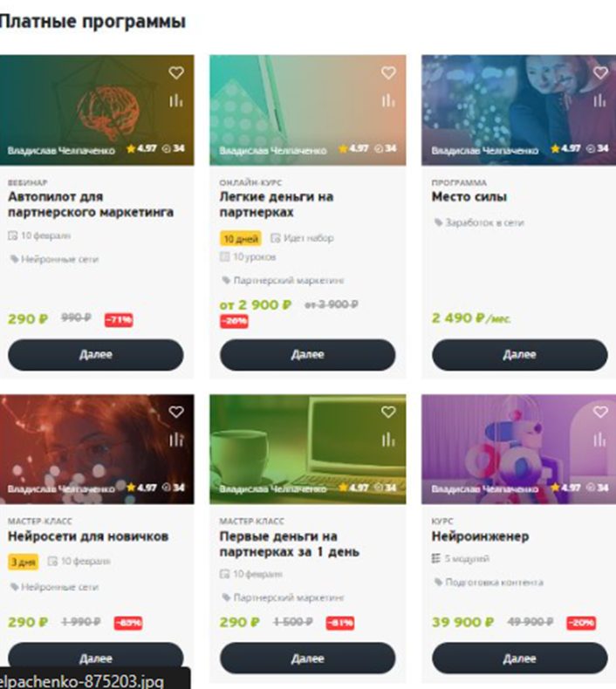
Task: Click heart icon on Нейроинженер card
Action: tap(600, 412)
